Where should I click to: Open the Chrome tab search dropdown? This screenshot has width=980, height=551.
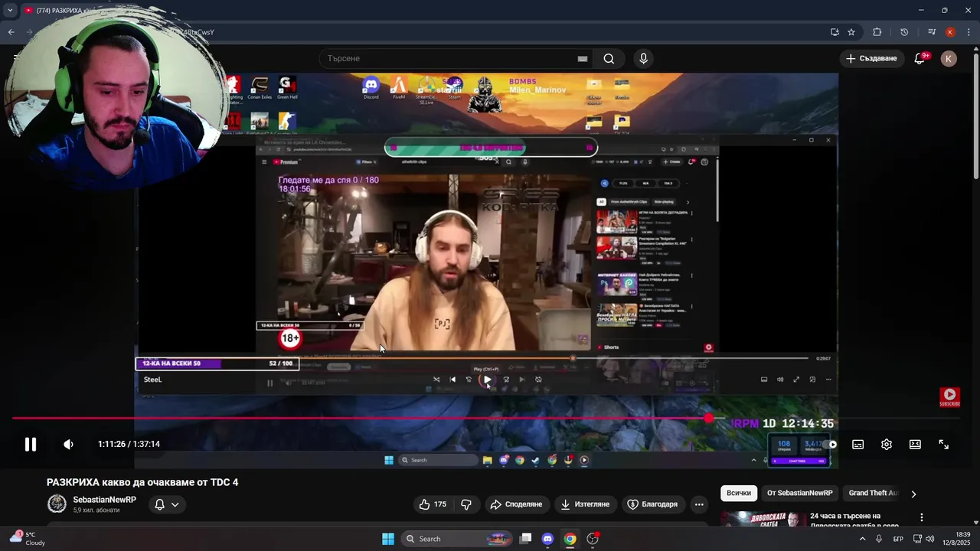[x=10, y=10]
